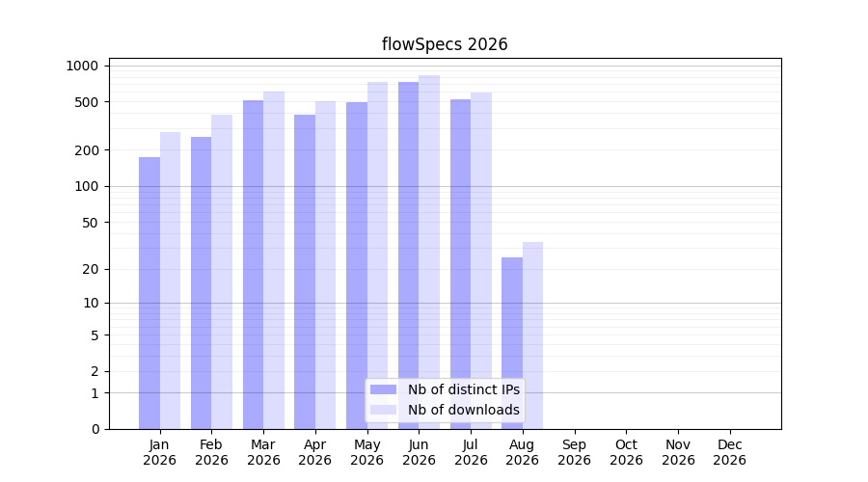Click the 'Mar 2026' x-axis label
This screenshot has height=482, width=868.
click(x=263, y=452)
